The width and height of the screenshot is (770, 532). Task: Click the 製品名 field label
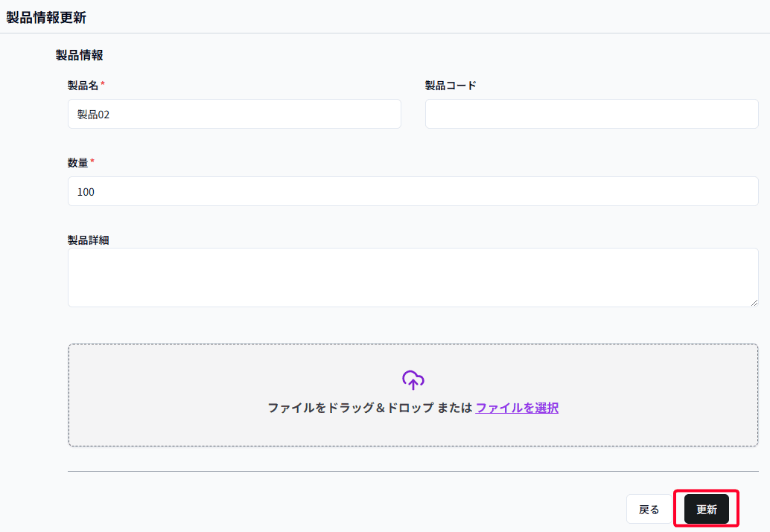[x=83, y=85]
